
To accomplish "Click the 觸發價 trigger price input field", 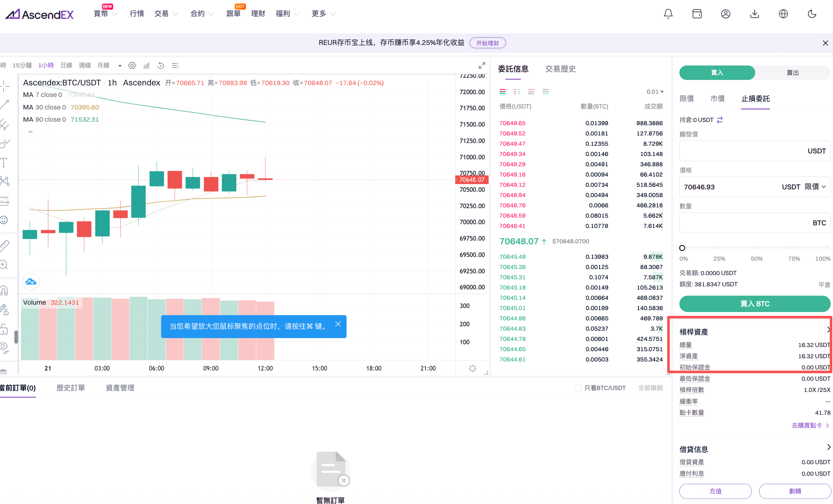I will click(740, 151).
